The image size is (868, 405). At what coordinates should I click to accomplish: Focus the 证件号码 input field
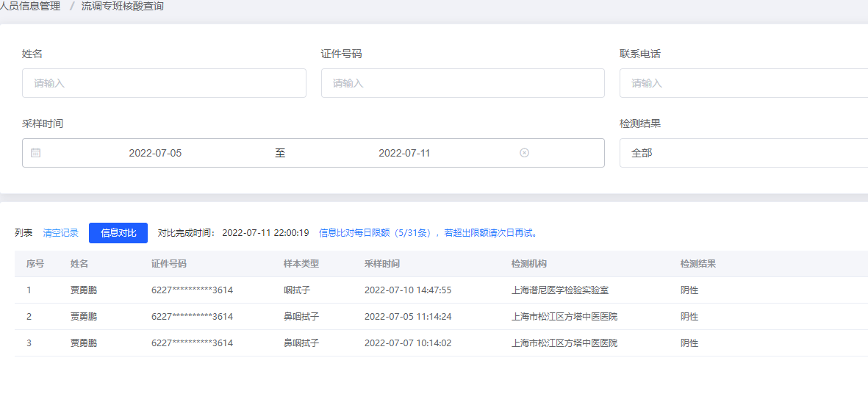coord(463,83)
